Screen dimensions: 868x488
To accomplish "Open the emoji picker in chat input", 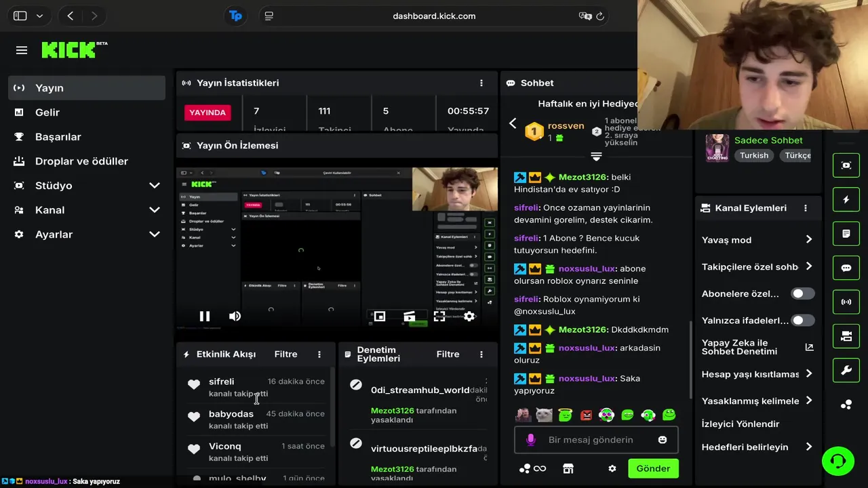I will pyautogui.click(x=663, y=440).
